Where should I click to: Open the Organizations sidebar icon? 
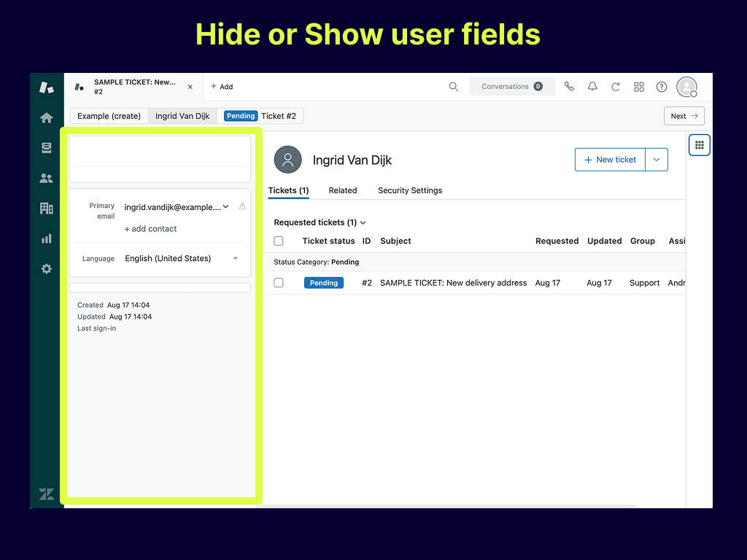46,208
